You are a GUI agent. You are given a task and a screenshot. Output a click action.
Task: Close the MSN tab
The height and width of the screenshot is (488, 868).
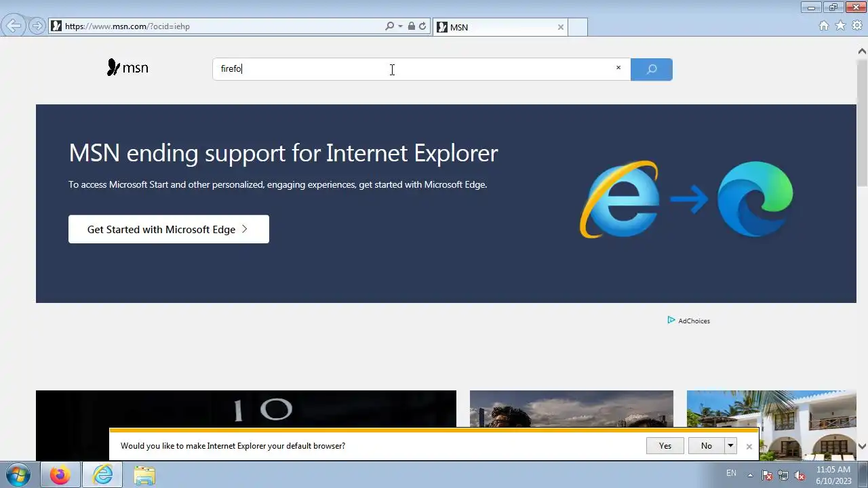561,27
